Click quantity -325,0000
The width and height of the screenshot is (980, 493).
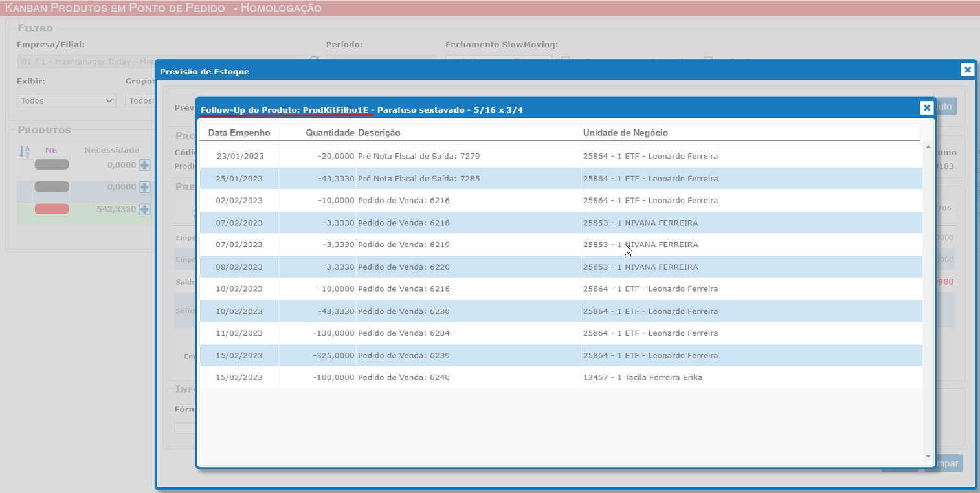[x=333, y=355]
